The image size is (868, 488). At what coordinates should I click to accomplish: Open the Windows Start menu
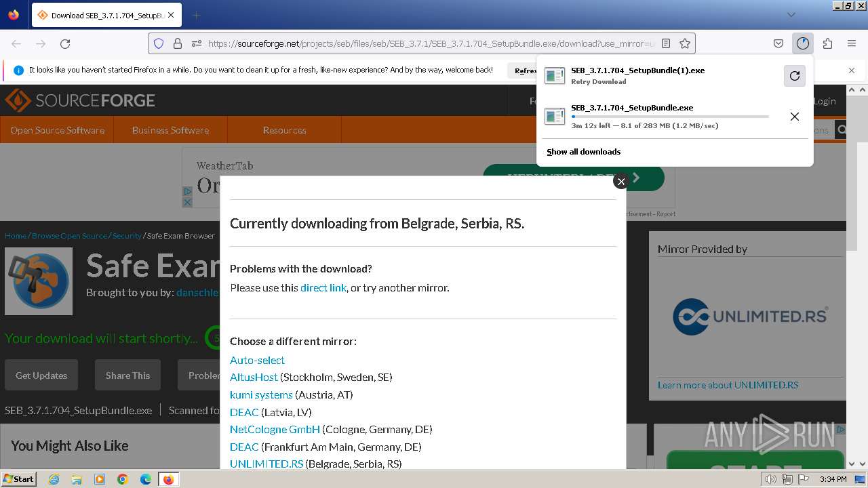[19, 479]
